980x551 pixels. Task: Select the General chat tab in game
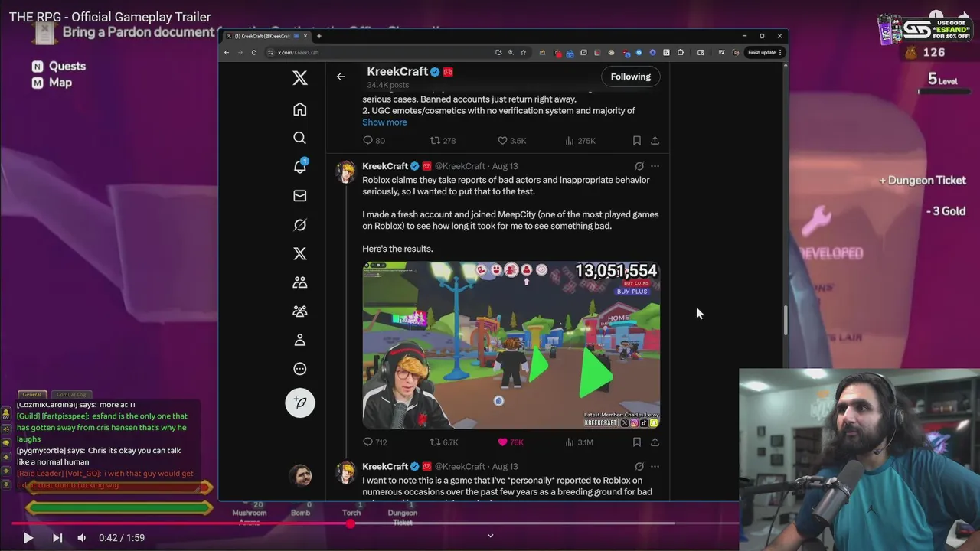pos(32,394)
